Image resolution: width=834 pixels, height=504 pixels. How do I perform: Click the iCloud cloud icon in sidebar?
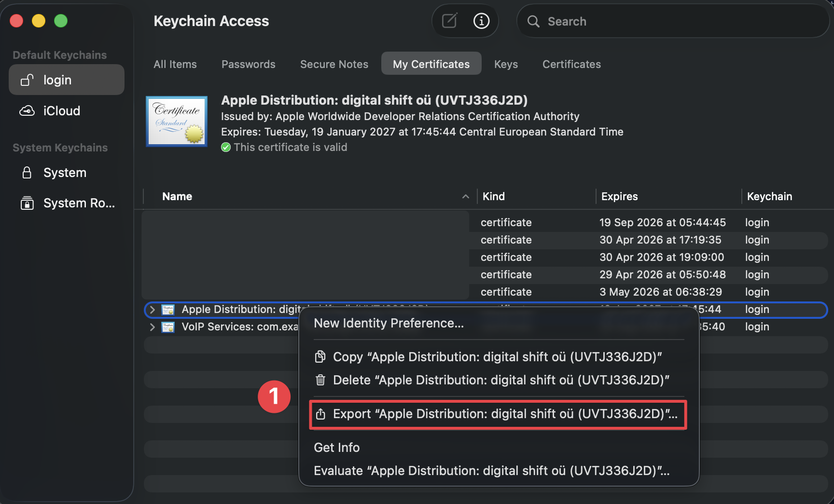pyautogui.click(x=28, y=110)
